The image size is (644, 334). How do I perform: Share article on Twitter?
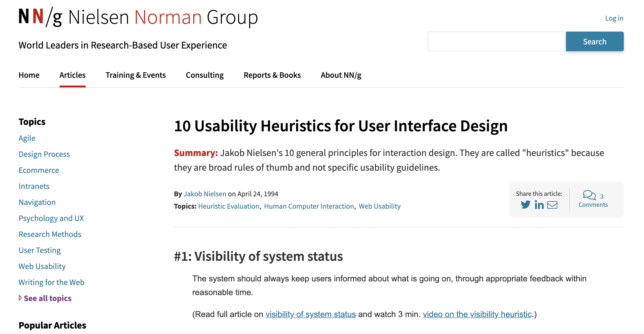pos(525,205)
